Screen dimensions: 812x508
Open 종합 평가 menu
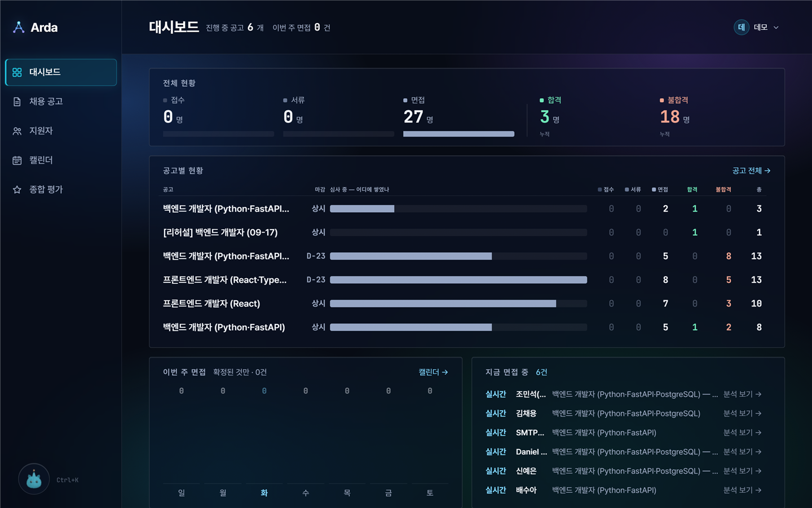[61, 190]
